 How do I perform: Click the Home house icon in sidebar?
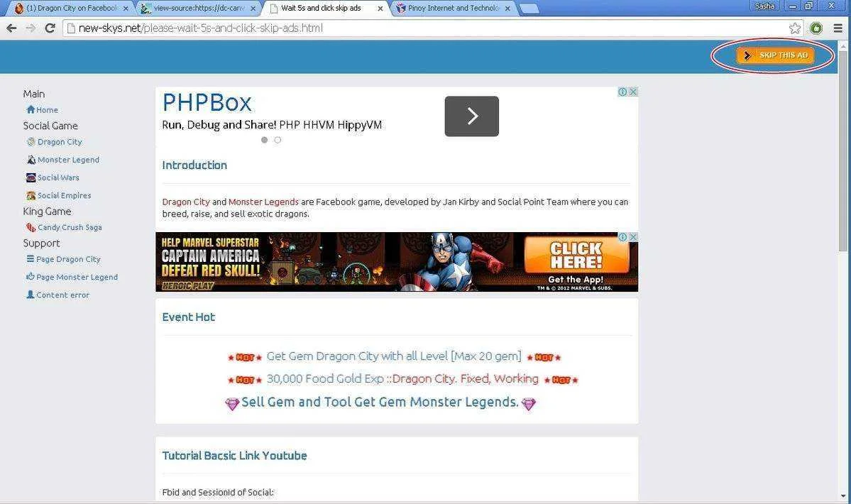click(31, 109)
